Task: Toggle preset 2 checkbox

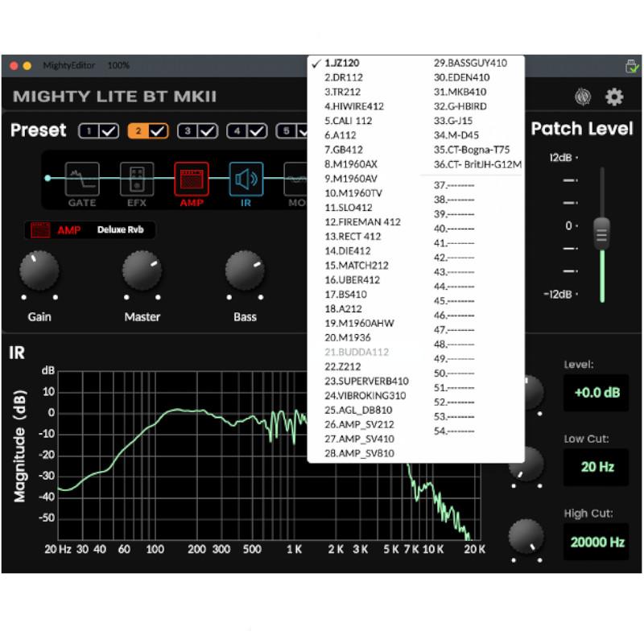Action: 157,131
